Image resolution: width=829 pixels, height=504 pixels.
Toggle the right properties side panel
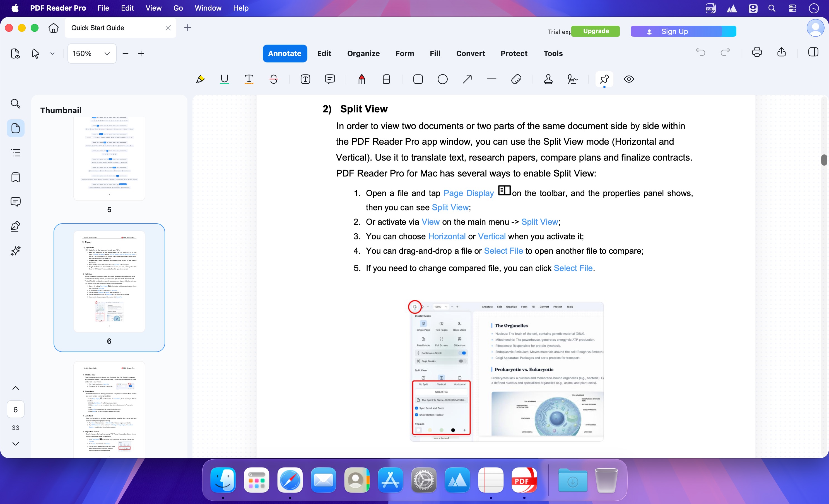pyautogui.click(x=813, y=52)
